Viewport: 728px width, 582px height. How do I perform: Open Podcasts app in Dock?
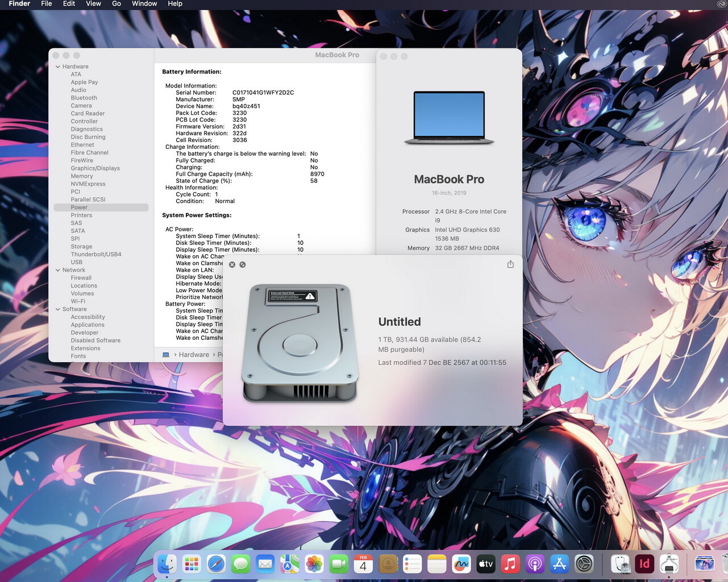click(x=535, y=564)
